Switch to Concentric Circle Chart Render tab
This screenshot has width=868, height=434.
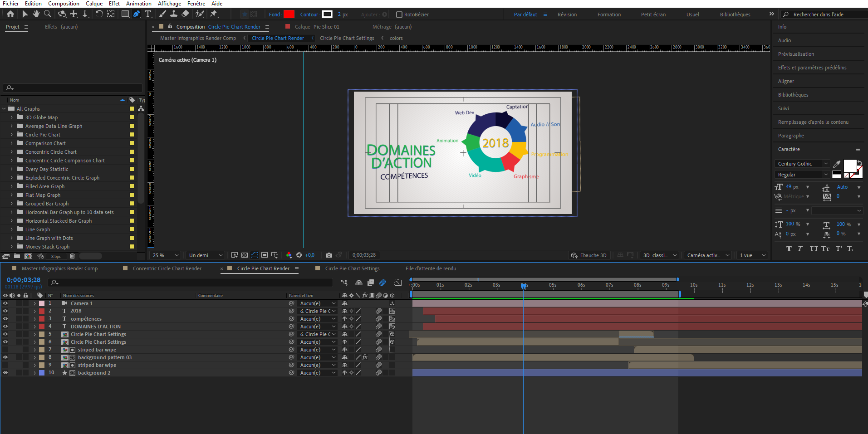[167, 268]
